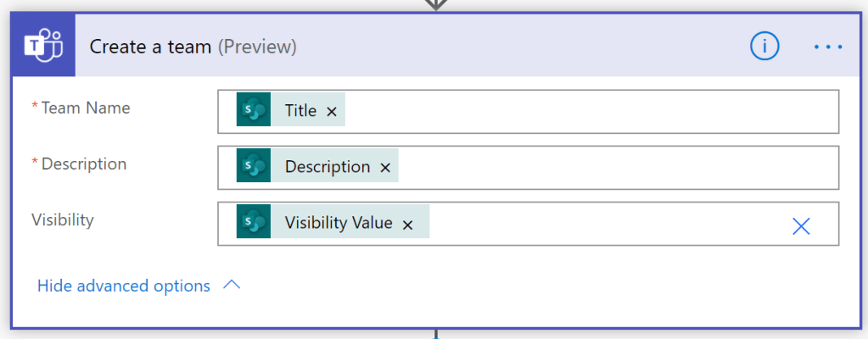Screen dimensions: 868x339
Task: Remove the Description dynamic content token
Action: (x=385, y=168)
